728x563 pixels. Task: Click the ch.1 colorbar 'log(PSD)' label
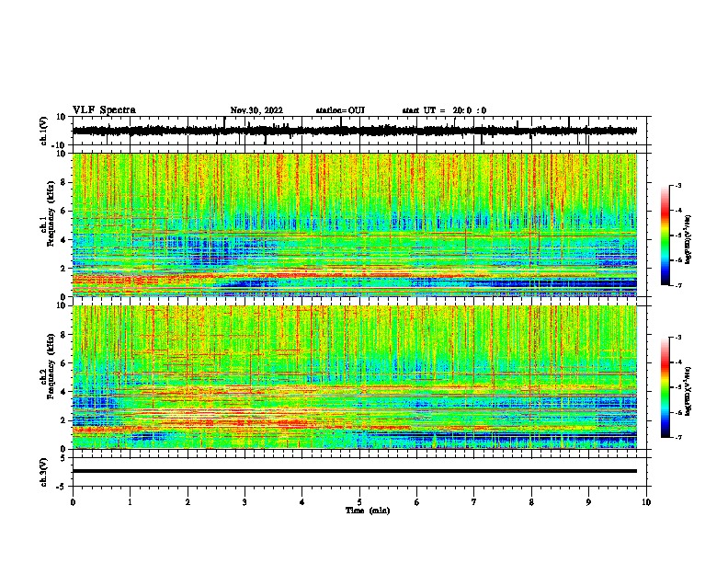coord(688,240)
